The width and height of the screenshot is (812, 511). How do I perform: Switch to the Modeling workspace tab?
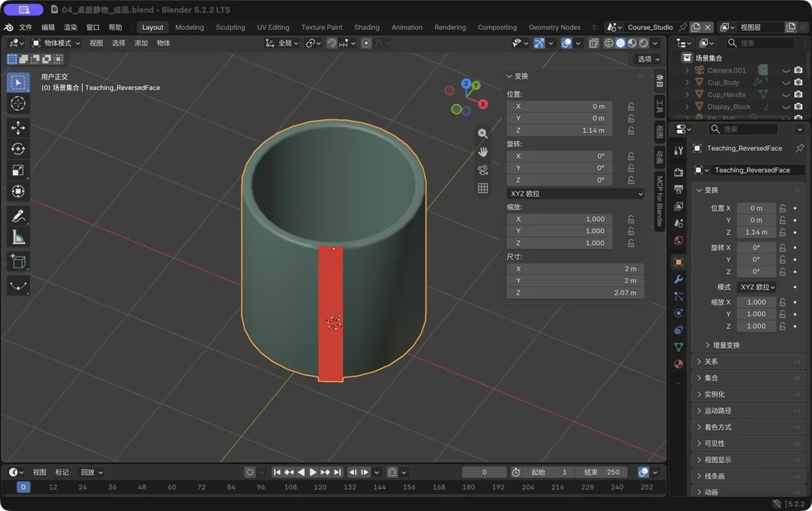[189, 28]
